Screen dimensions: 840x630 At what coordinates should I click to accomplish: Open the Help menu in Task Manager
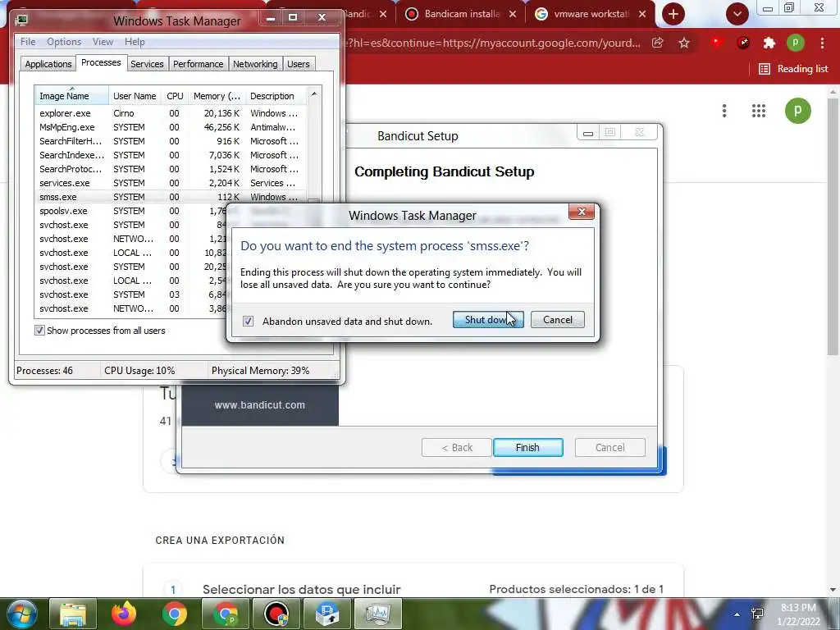click(135, 42)
